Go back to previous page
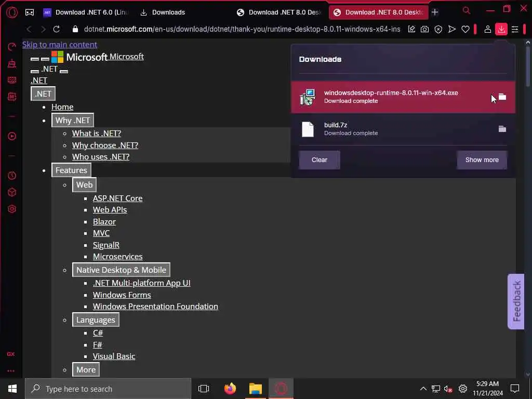 click(x=29, y=29)
